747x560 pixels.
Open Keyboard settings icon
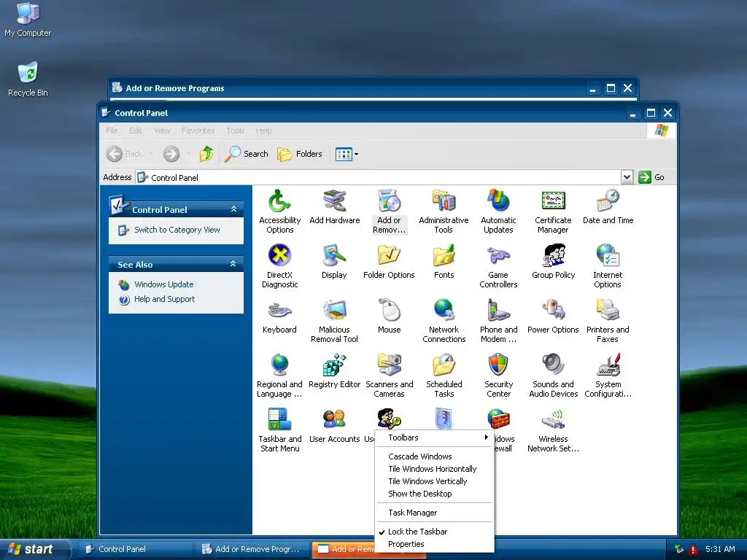pyautogui.click(x=279, y=317)
